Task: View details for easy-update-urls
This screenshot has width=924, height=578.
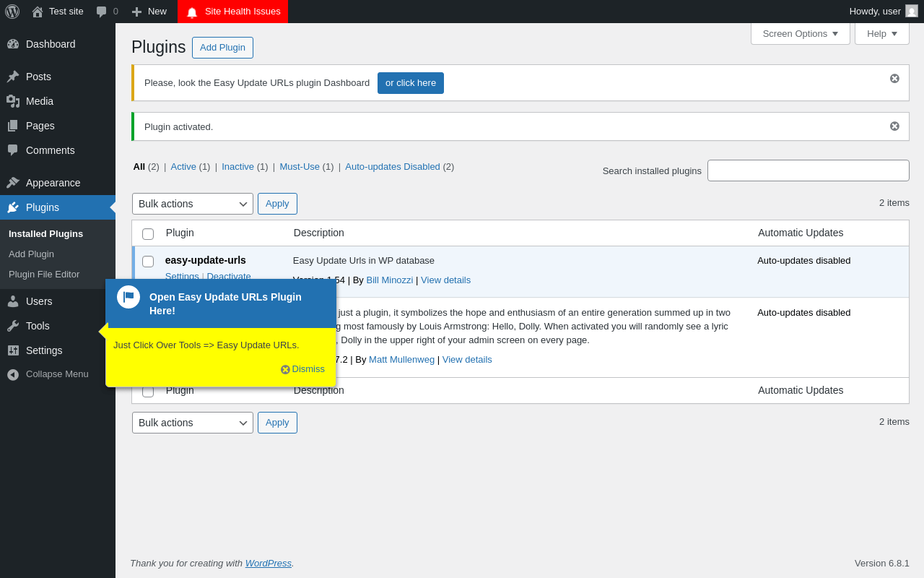Action: (x=445, y=280)
